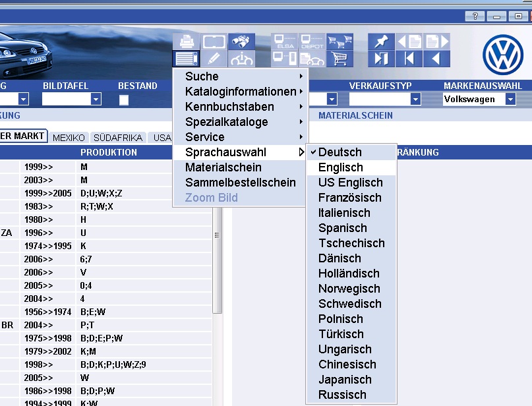The height and width of the screenshot is (406, 532).
Task: Open the single shopping cart icon
Action: point(340,59)
